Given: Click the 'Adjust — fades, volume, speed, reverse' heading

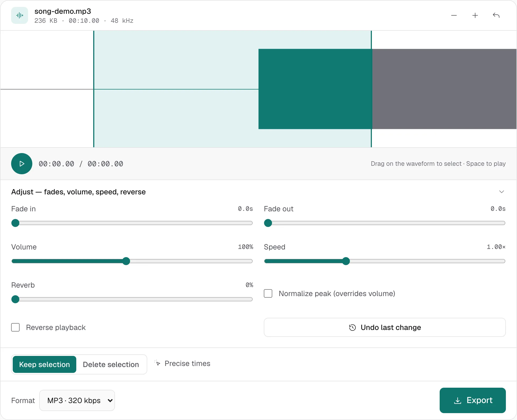Looking at the screenshot, I should [x=78, y=192].
